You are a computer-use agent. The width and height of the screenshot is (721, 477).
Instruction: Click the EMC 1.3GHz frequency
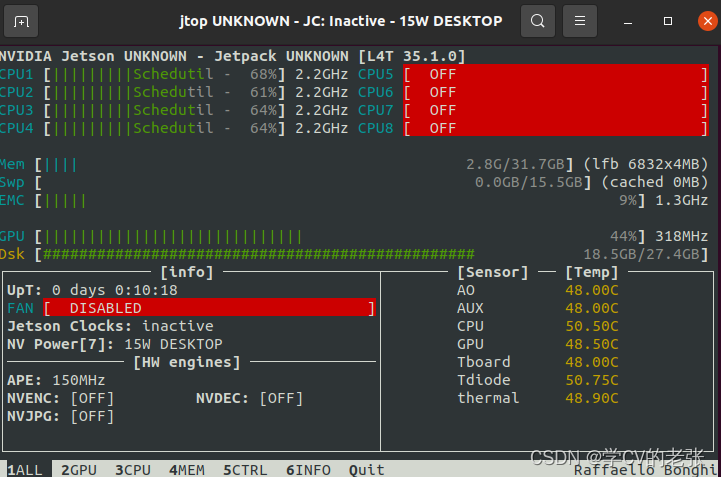(681, 201)
